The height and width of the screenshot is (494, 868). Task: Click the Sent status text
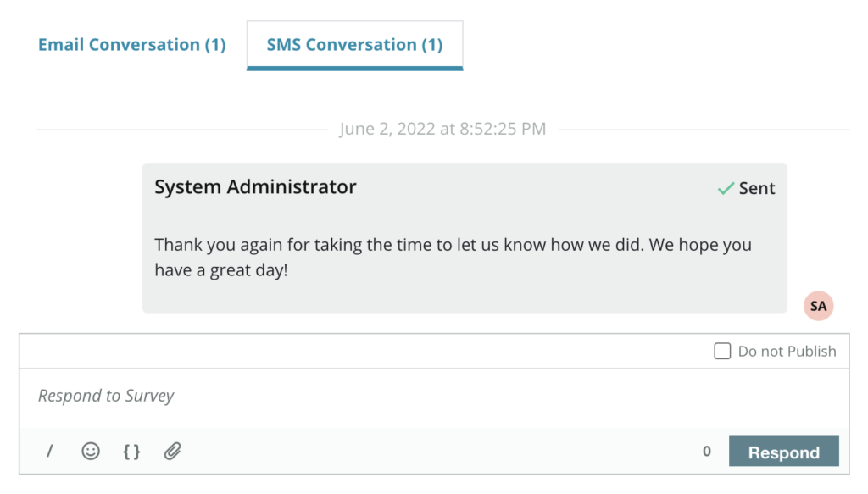point(757,188)
